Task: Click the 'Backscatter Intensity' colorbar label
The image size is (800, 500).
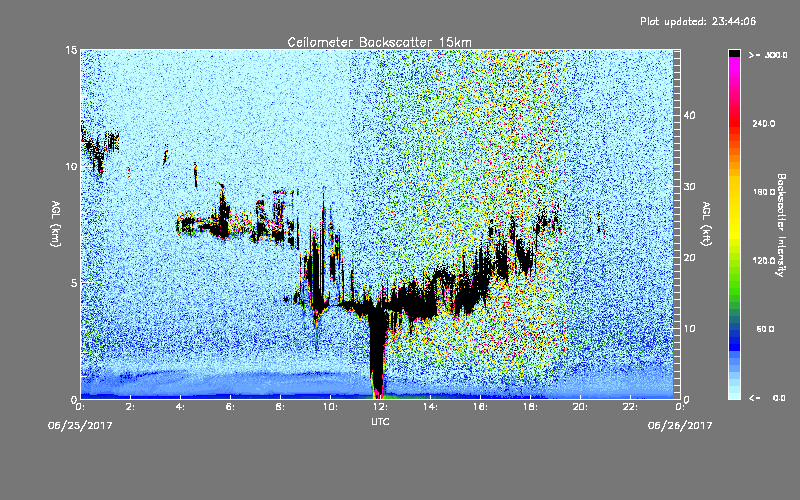Action: pyautogui.click(x=781, y=225)
